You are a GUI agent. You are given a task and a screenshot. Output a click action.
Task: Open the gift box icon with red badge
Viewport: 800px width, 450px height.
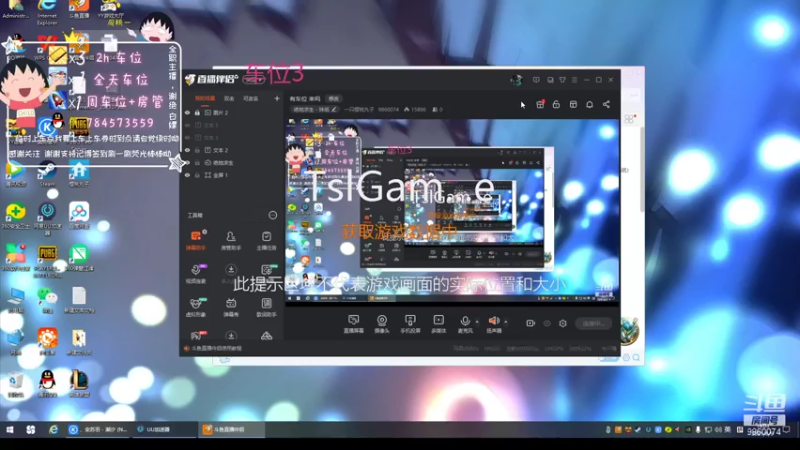click(540, 104)
